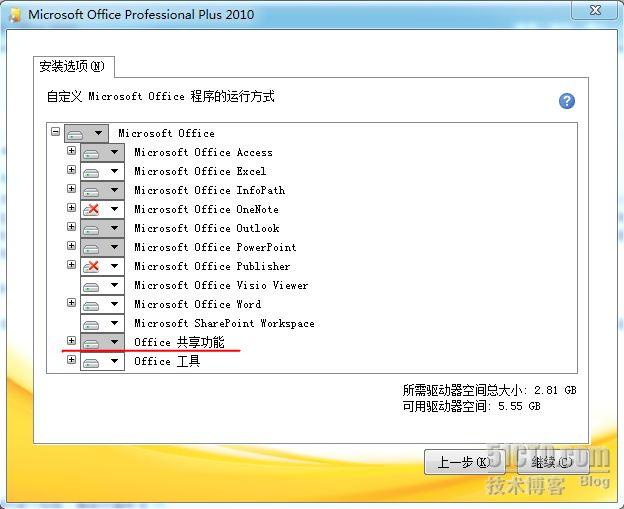
Task: Expand the Microsoft Office Publisher node
Action: tap(71, 265)
